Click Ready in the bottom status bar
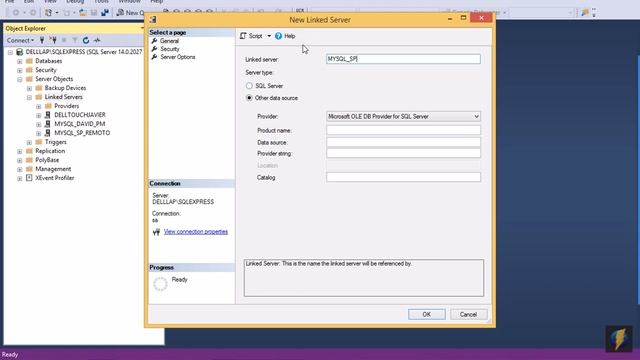640x360 pixels. coord(10,354)
